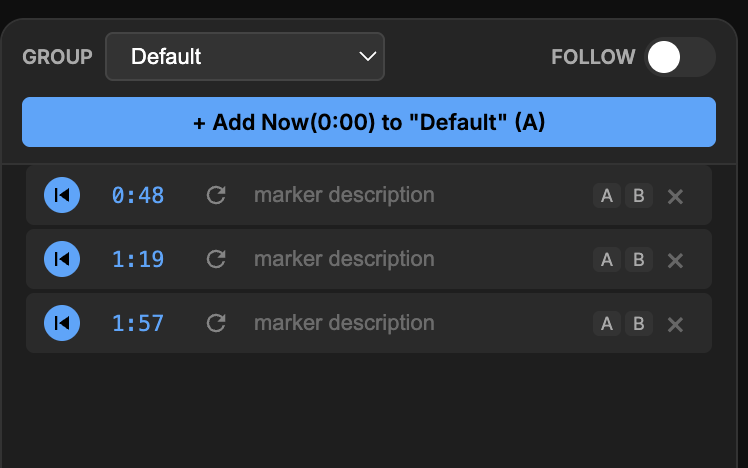The width and height of the screenshot is (748, 468).
Task: Delete the 0:48 marker with X icon
Action: coord(675,196)
